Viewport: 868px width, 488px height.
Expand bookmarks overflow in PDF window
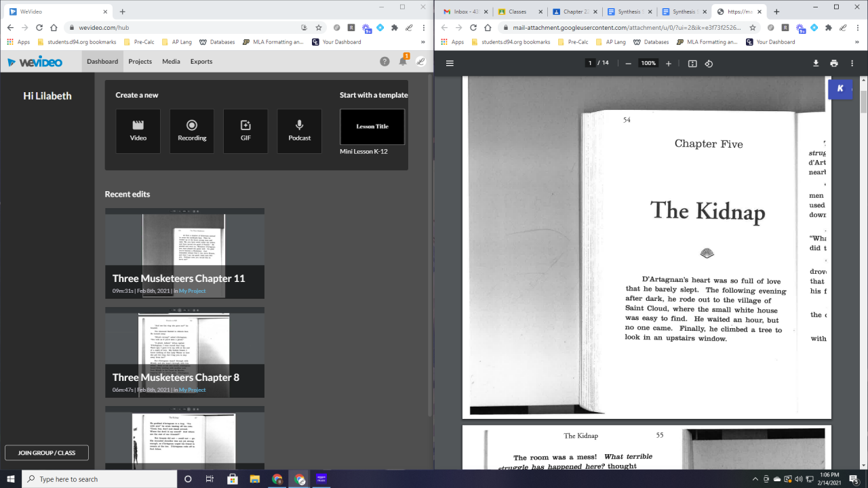click(857, 42)
